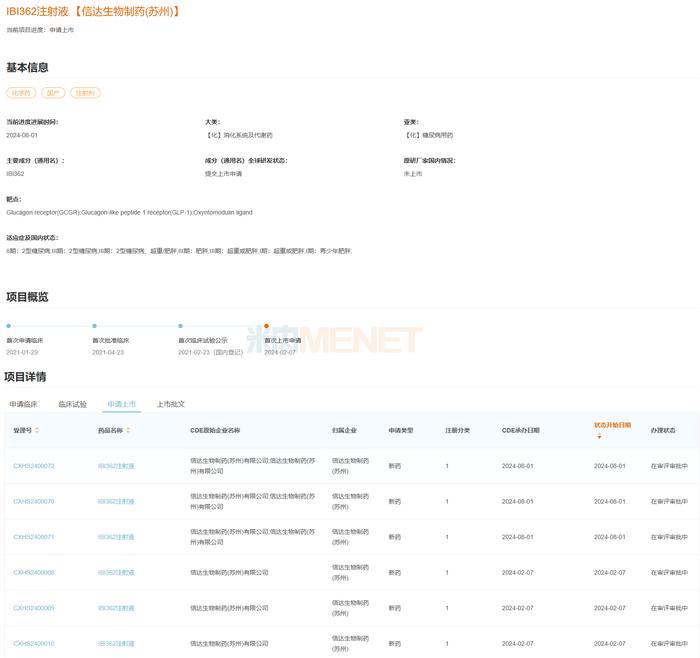
Task: Open acceptance number CXHS2400071 link
Action: pyautogui.click(x=34, y=537)
